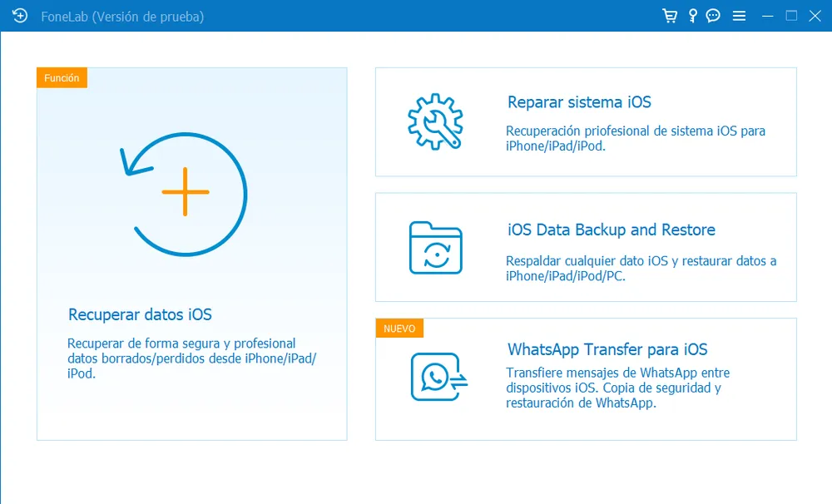Screen dimensions: 832x504
Task: Minimize the FoneLab window
Action: (x=767, y=17)
